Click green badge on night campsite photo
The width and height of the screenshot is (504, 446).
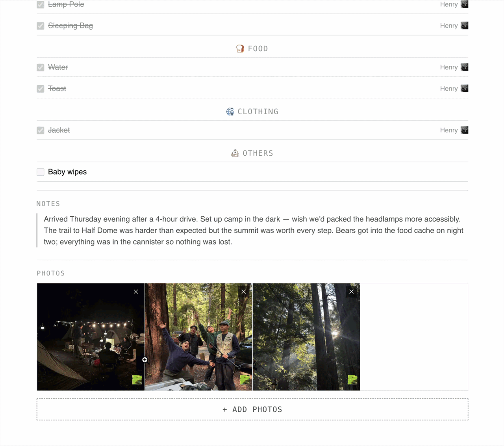tap(137, 380)
